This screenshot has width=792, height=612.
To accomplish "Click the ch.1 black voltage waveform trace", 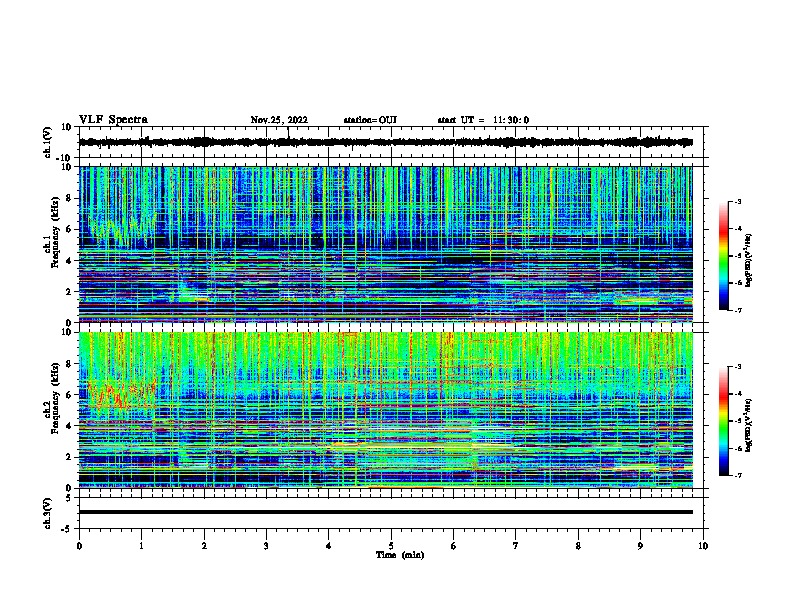I will point(385,142).
